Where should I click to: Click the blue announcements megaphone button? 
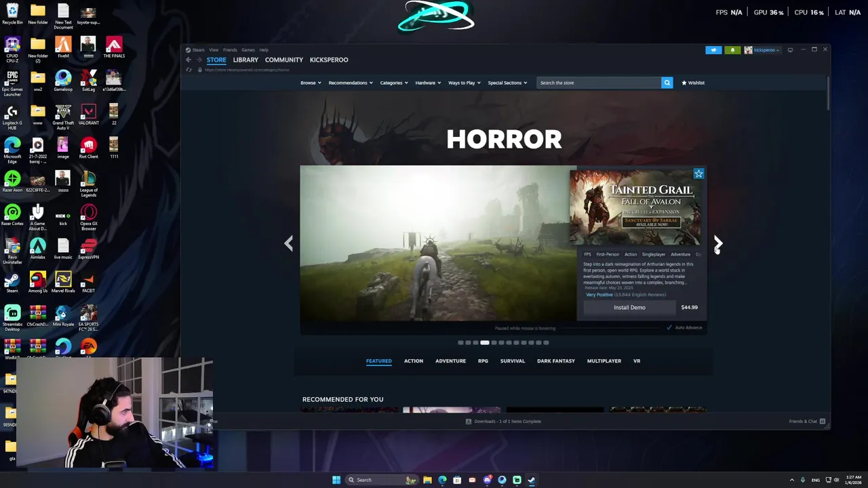713,49
